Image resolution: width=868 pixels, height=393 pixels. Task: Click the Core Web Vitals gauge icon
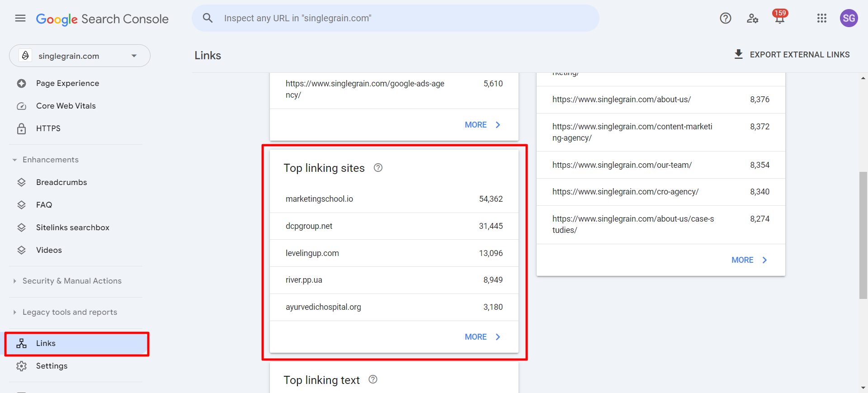tap(21, 106)
